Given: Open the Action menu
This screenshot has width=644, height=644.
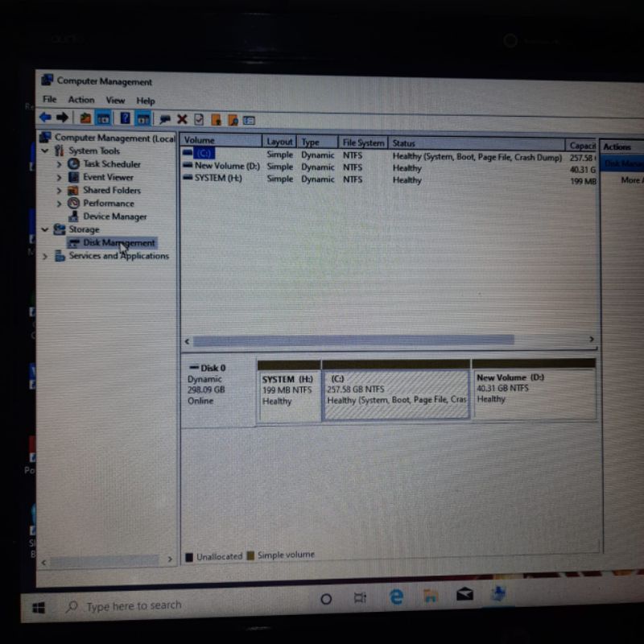Looking at the screenshot, I should coord(80,100).
